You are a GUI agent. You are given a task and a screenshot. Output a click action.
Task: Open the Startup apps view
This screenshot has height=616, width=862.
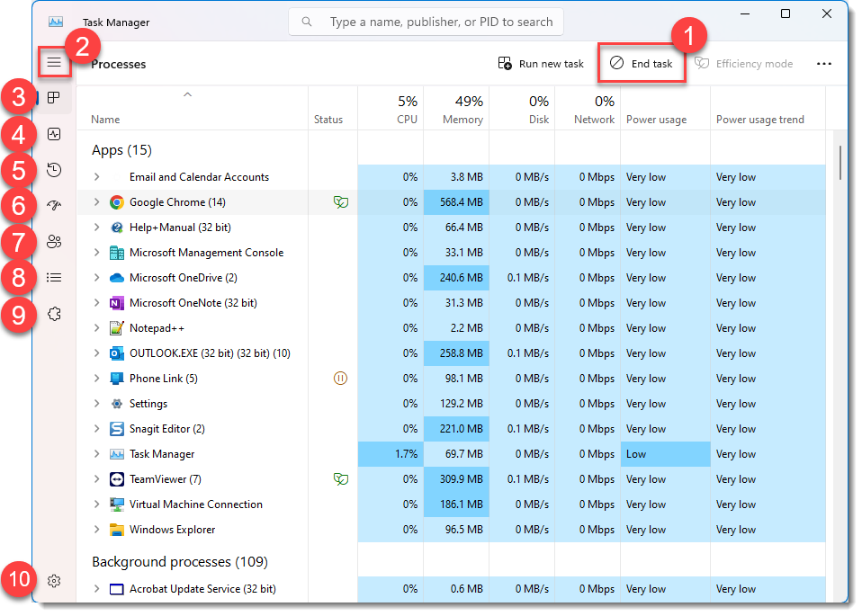click(54, 205)
